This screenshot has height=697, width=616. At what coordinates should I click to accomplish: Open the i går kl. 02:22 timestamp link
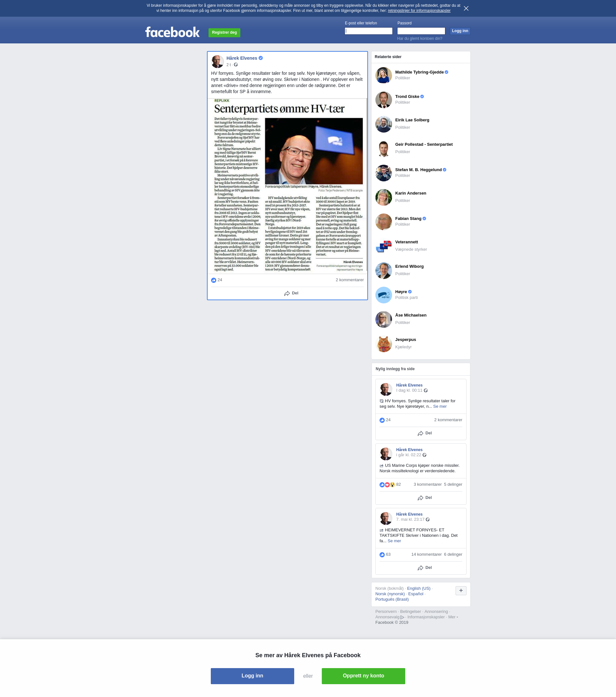[x=408, y=455]
